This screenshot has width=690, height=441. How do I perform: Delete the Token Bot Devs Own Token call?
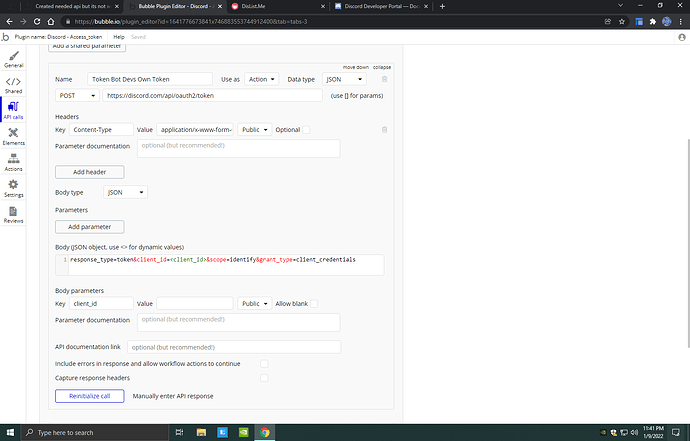[384, 79]
